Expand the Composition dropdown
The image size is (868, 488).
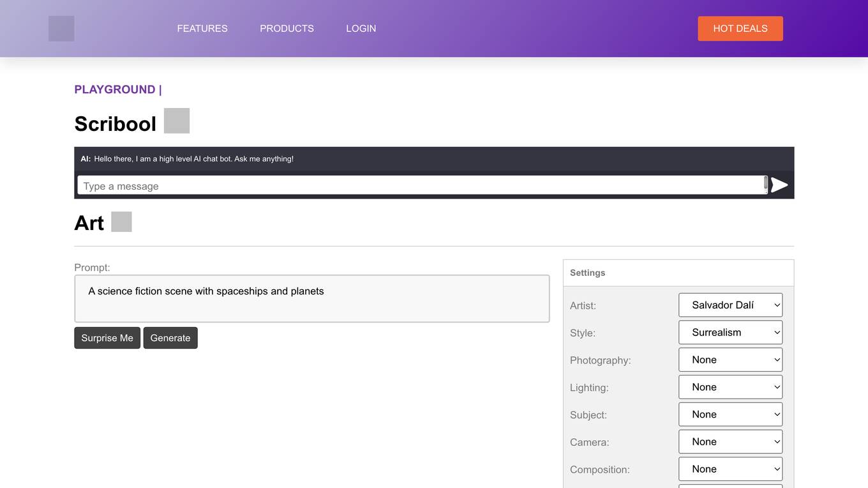[731, 469]
